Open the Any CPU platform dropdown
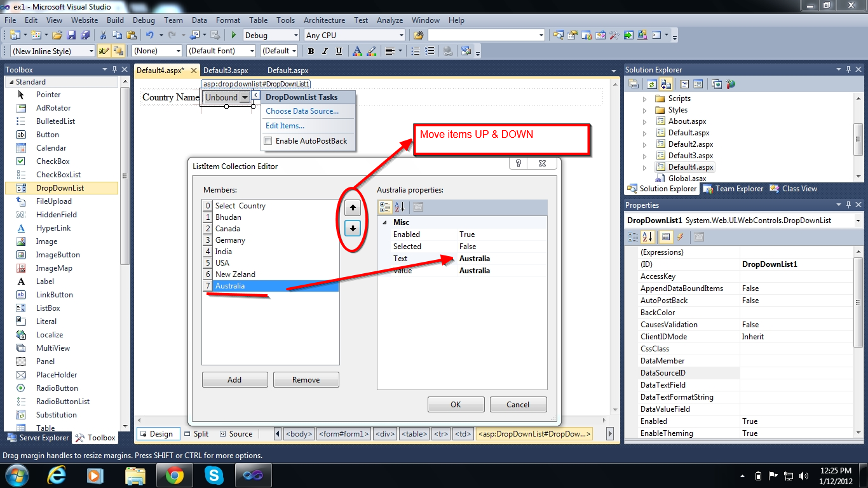Viewport: 868px width, 488px height. coord(354,36)
